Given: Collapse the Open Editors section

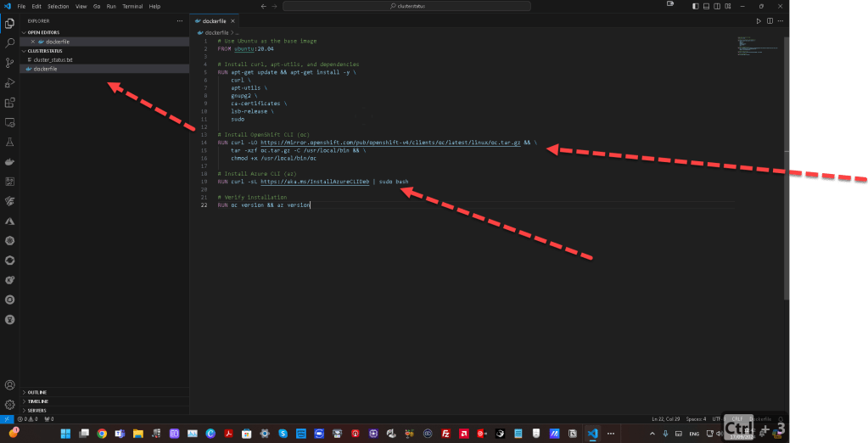Looking at the screenshot, I should click(x=104, y=32).
